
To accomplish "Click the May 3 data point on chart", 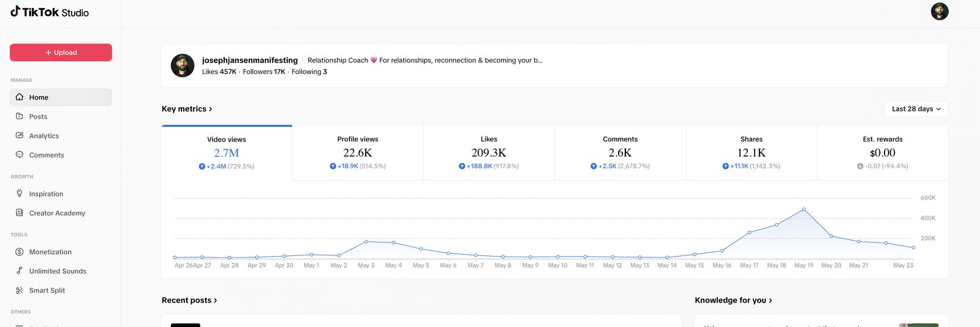I will point(366,241).
